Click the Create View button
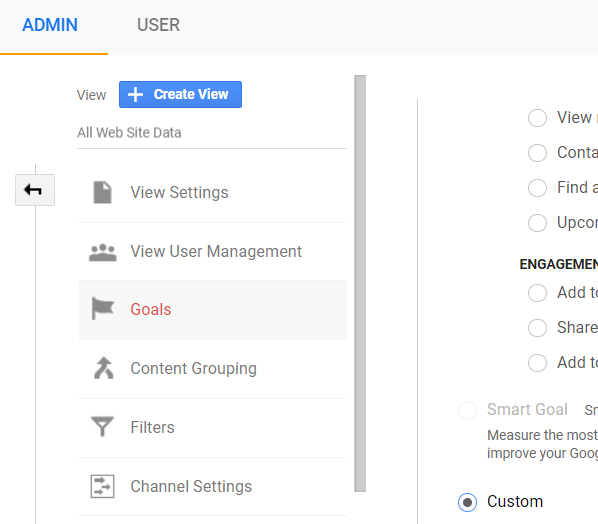 [x=180, y=95]
